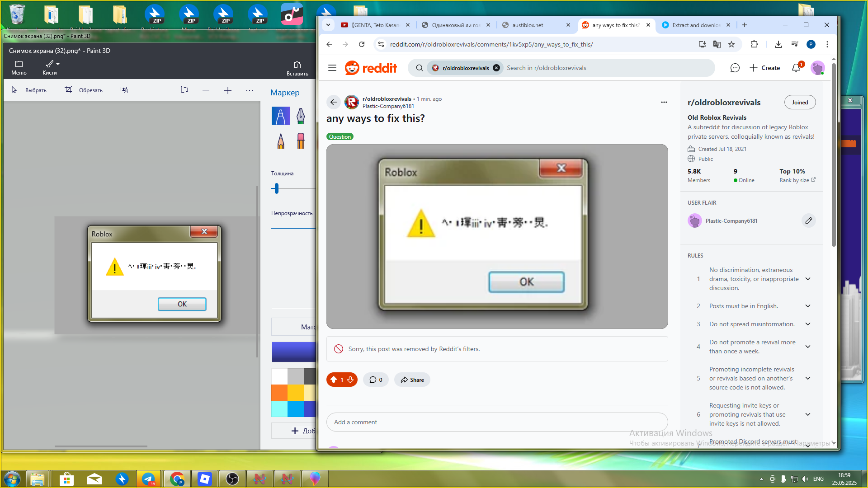This screenshot has height=488, width=868.
Task: Expand rule 2 'Posts must be in English'
Action: [808, 306]
